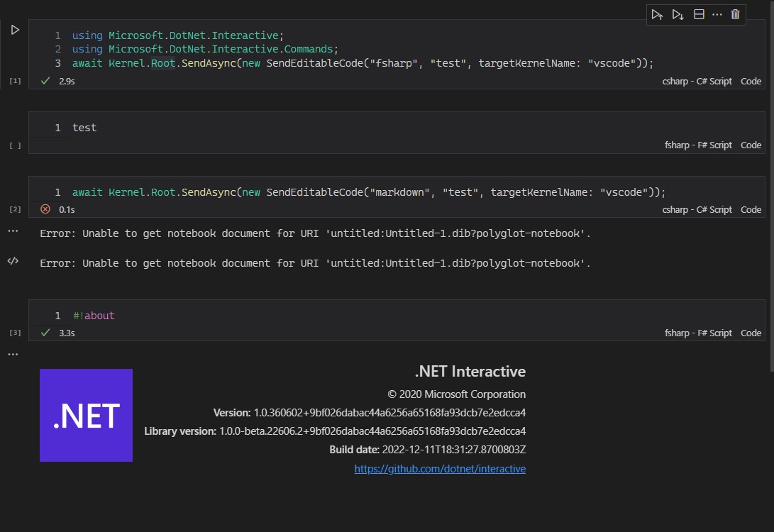Open the dotnet interactive GitHub link
The image size is (774, 532).
coord(440,468)
